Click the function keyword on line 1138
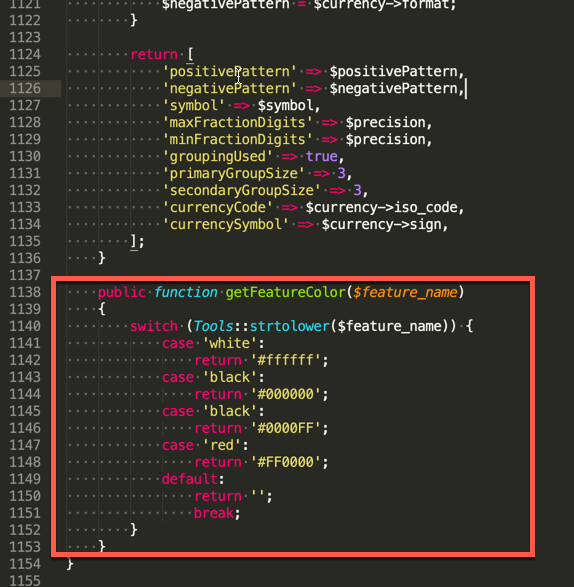The image size is (574, 587). pos(186,292)
